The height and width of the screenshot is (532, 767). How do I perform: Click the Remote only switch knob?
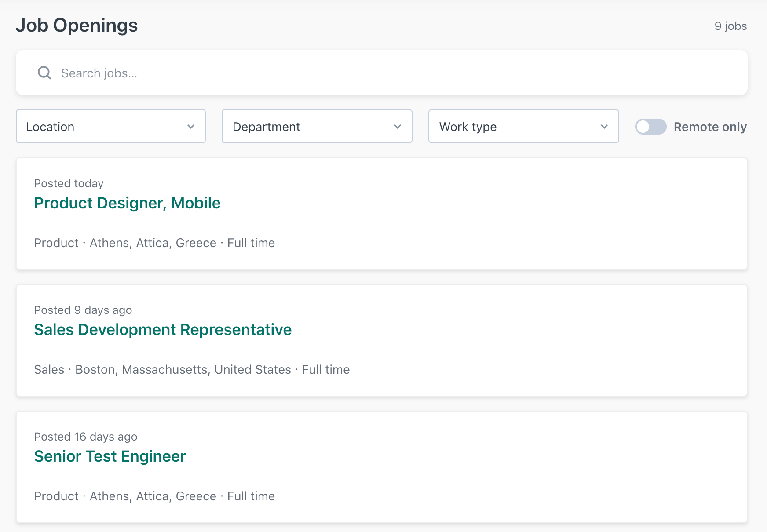click(x=644, y=127)
